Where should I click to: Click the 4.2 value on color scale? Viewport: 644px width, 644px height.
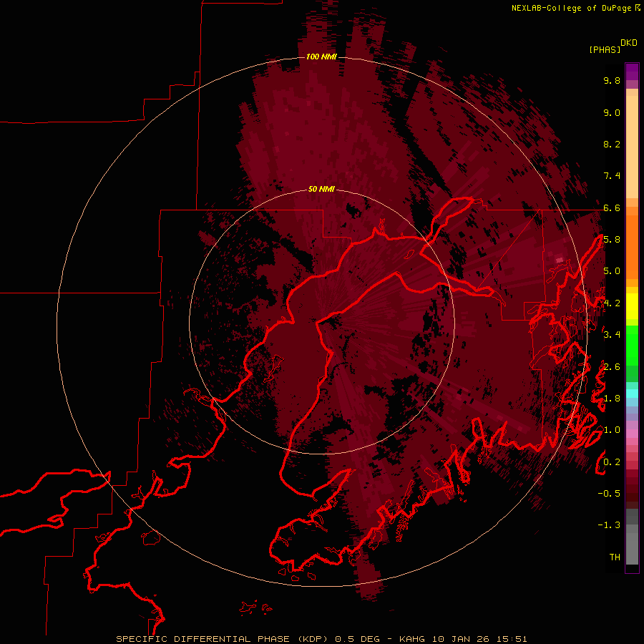[612, 303]
